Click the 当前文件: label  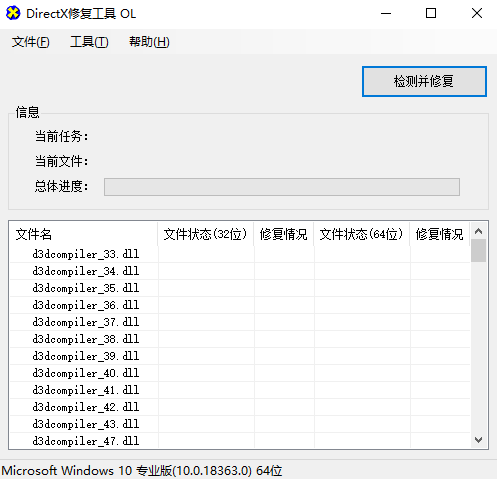(x=62, y=161)
